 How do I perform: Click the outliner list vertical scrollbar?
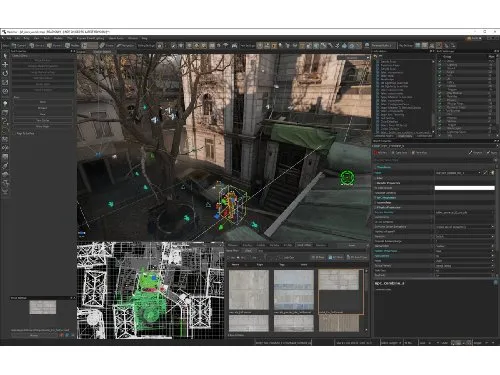coord(433,96)
